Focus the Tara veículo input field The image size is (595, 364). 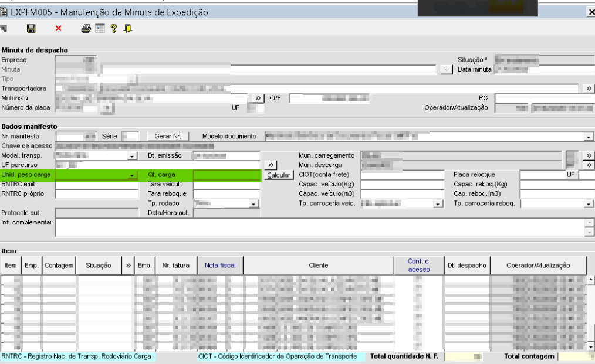(227, 185)
